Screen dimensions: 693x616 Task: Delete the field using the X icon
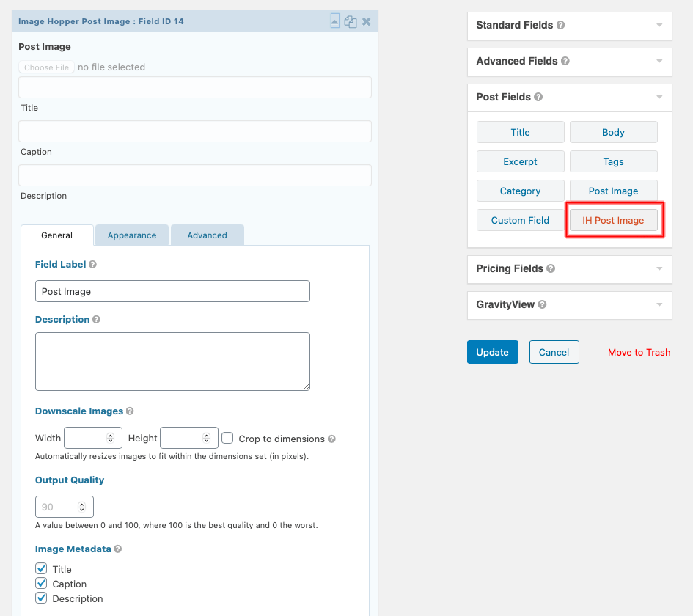click(366, 21)
